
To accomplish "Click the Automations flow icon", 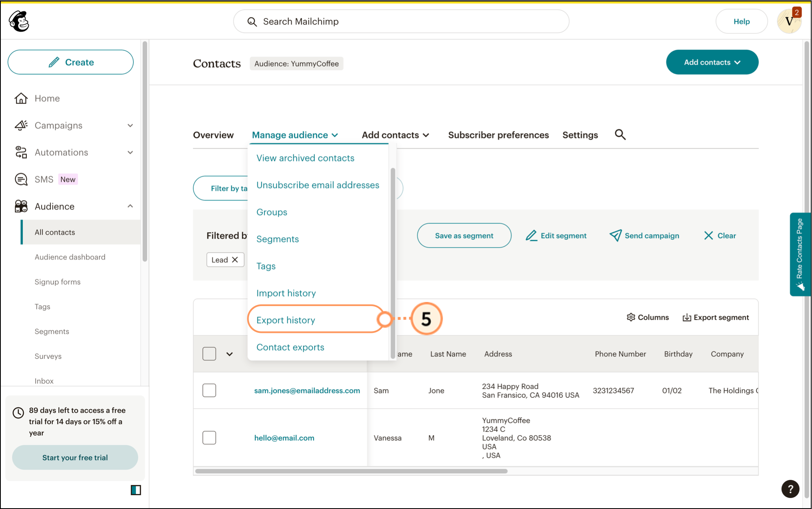I will pyautogui.click(x=21, y=152).
